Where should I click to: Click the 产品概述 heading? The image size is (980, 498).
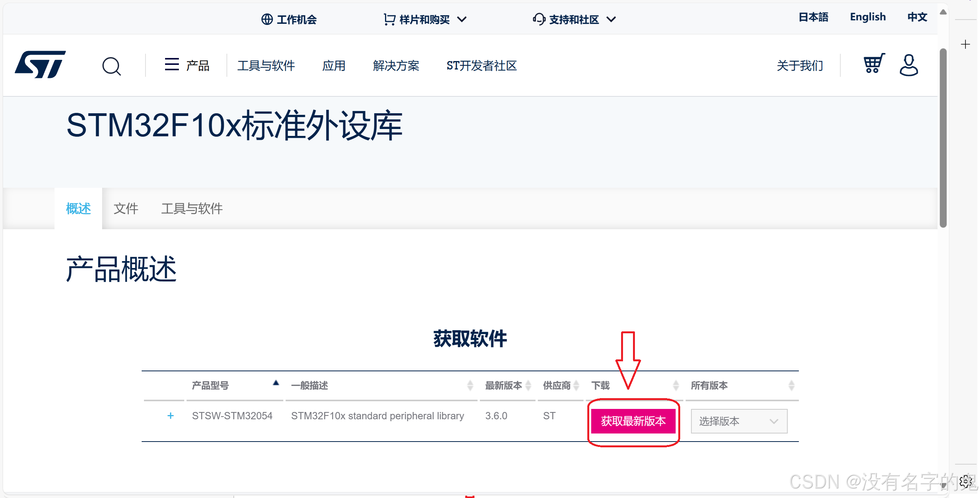pos(121,269)
